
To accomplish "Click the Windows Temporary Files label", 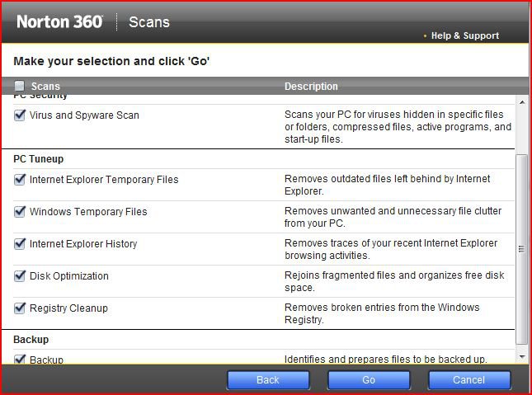I will point(88,211).
